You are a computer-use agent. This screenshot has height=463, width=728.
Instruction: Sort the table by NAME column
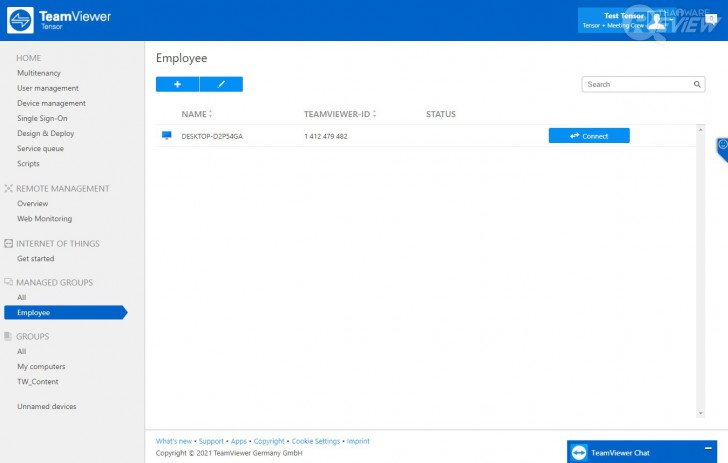click(x=197, y=114)
